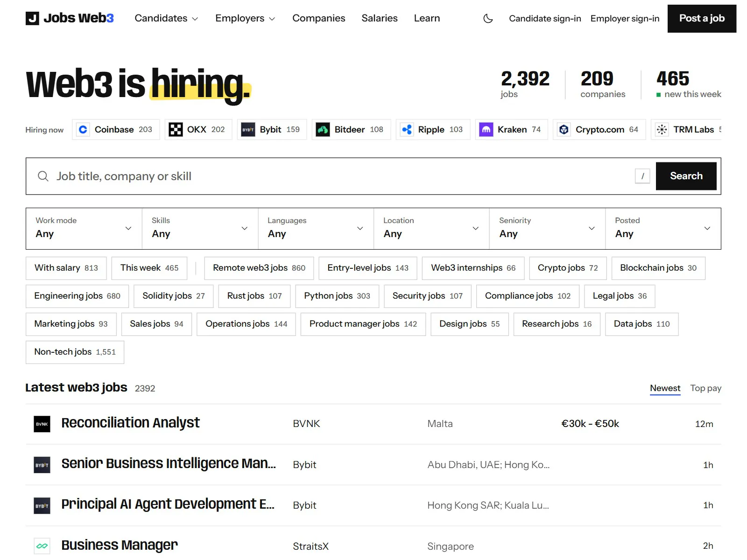The image size is (747, 560).
Task: Click Bybit logo on Senior Business Intelligence row
Action: (42, 465)
